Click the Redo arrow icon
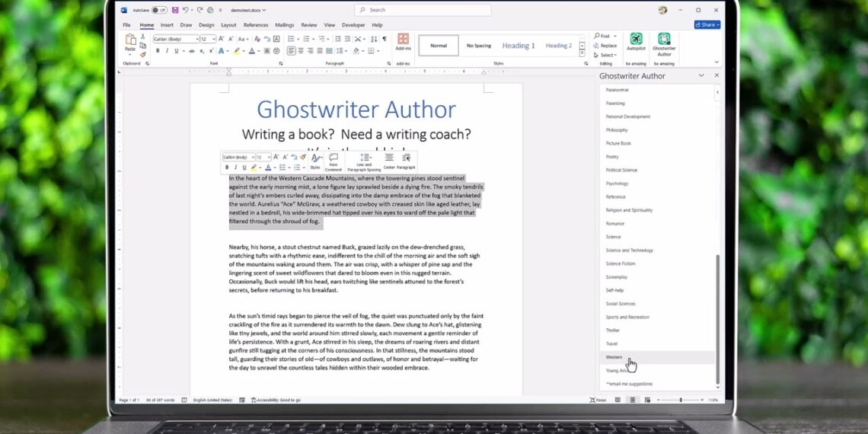Image resolution: width=868 pixels, height=434 pixels. pos(199,10)
